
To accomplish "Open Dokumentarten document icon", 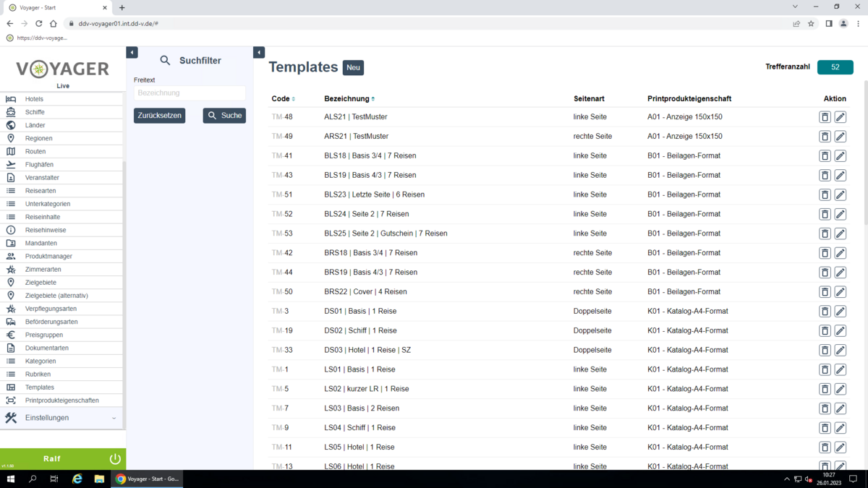I will [11, 348].
